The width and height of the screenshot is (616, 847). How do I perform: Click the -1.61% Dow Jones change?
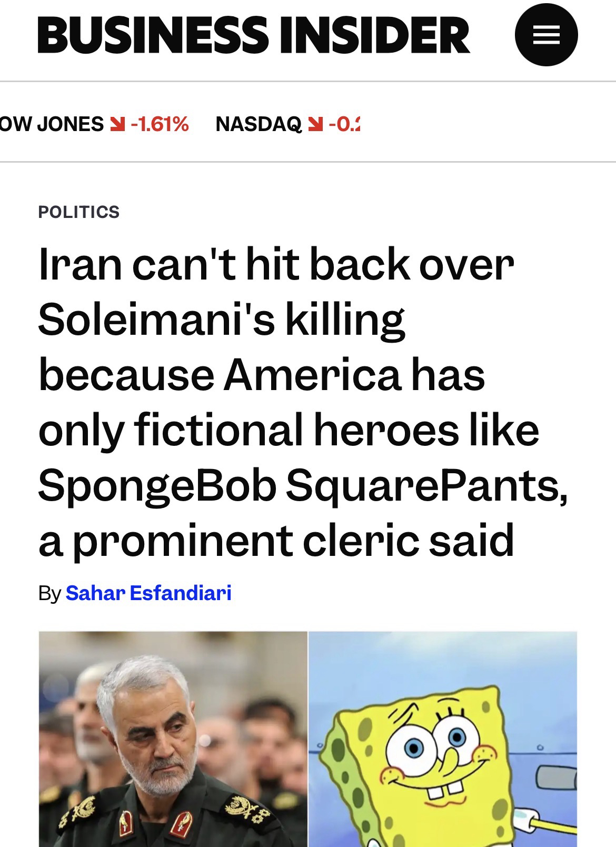(160, 124)
